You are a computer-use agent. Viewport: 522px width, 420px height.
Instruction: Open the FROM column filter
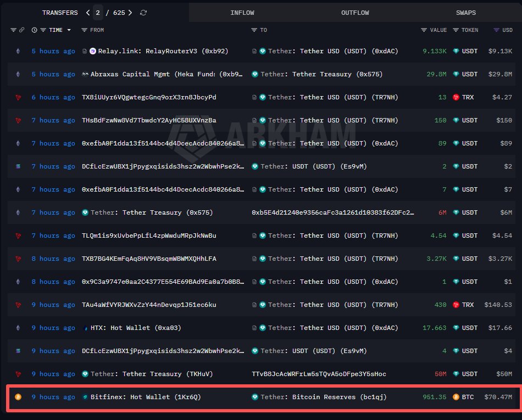pos(85,30)
